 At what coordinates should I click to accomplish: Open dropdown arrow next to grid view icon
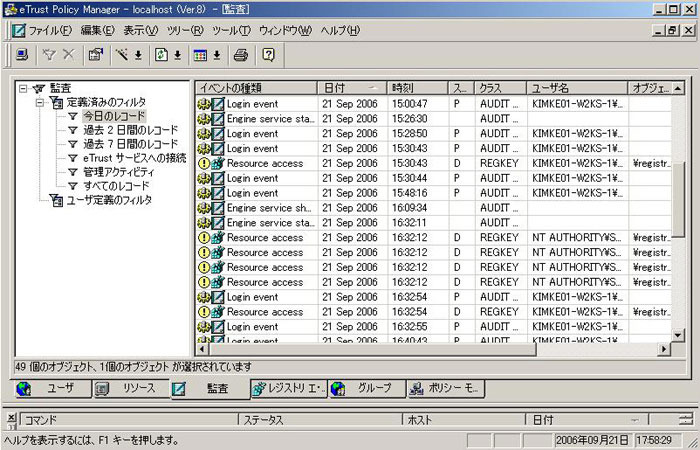click(x=217, y=55)
